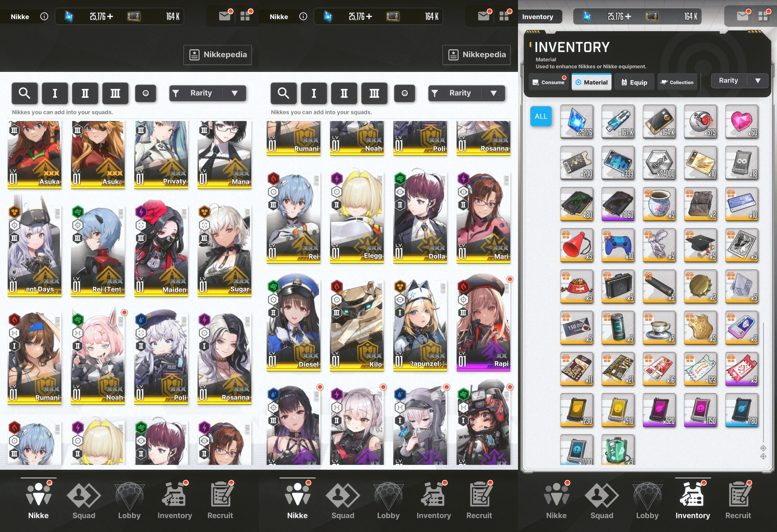
Task: Select black briefcase item x5
Action: pyautogui.click(x=618, y=286)
